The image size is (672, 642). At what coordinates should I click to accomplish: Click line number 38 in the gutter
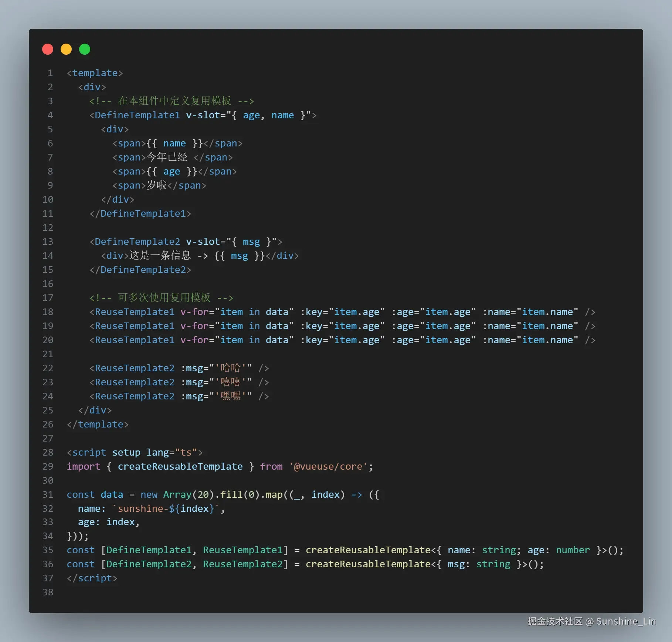pos(48,592)
